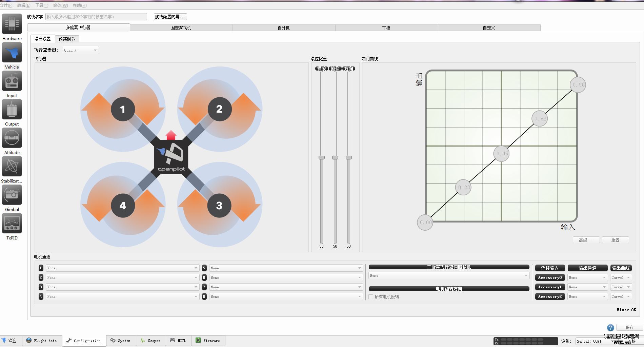Open the 工具(T) menu
The height and width of the screenshot is (347, 644).
41,5
